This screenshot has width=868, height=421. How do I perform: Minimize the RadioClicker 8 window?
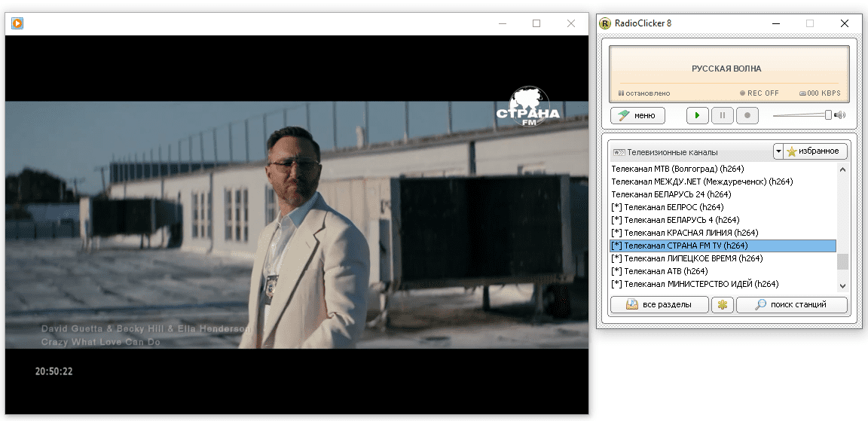776,23
